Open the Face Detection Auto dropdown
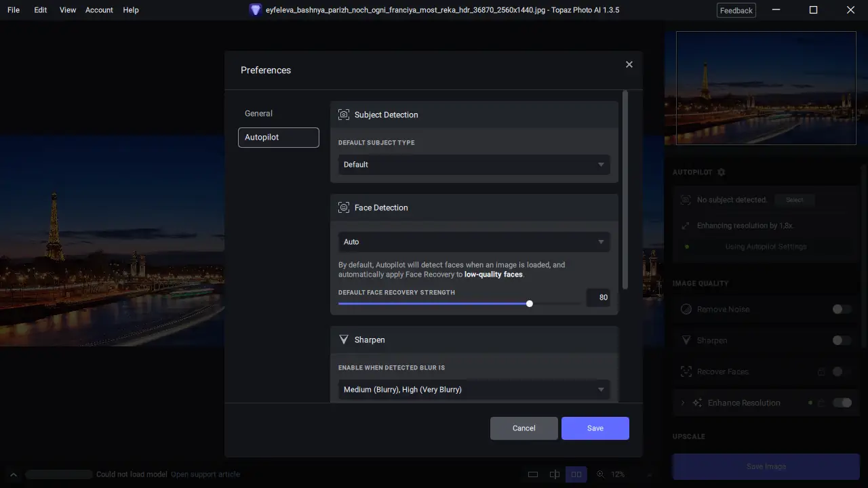Image resolution: width=868 pixels, height=488 pixels. (x=474, y=242)
